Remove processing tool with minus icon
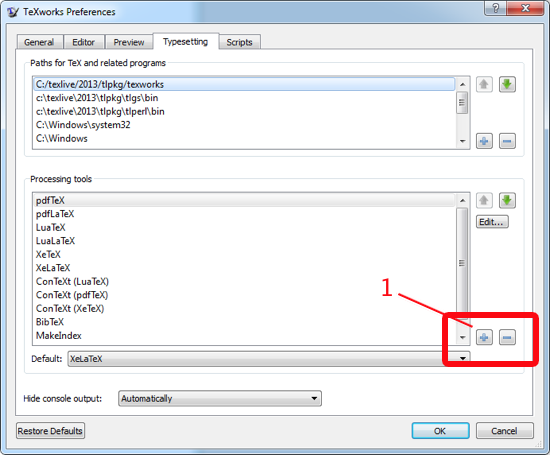This screenshot has height=455, width=550. point(507,337)
